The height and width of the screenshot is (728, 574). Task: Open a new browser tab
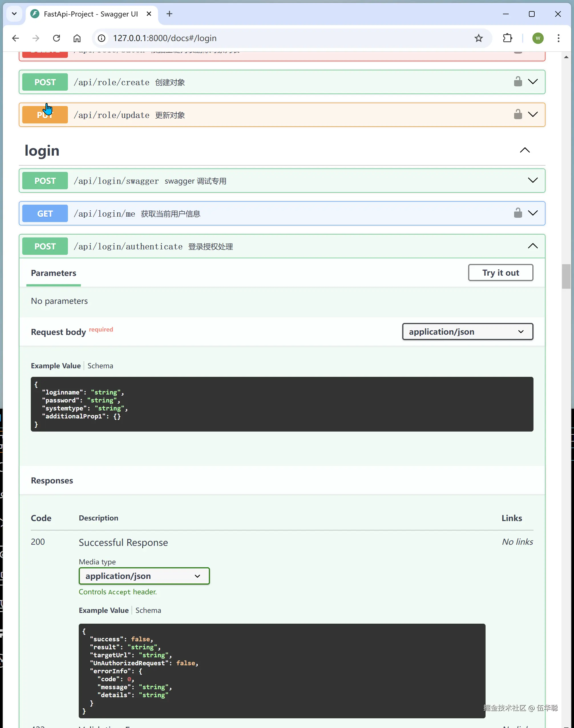tap(169, 14)
